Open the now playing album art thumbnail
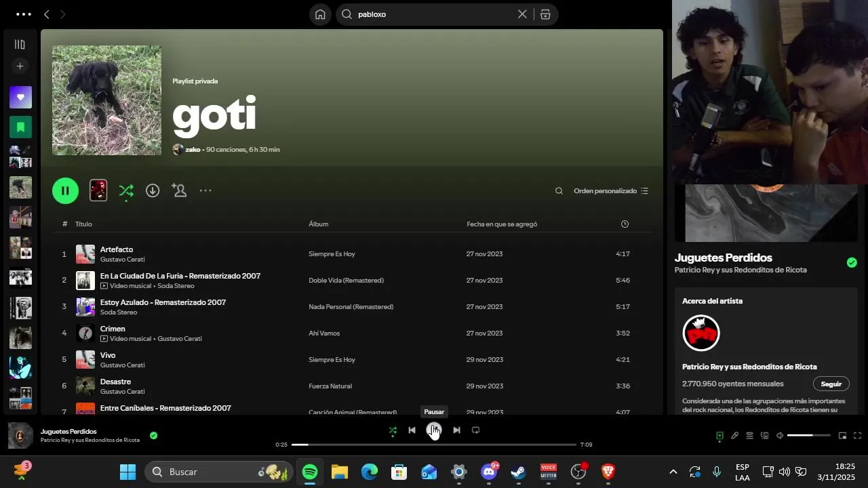This screenshot has height=488, width=868. click(20, 436)
